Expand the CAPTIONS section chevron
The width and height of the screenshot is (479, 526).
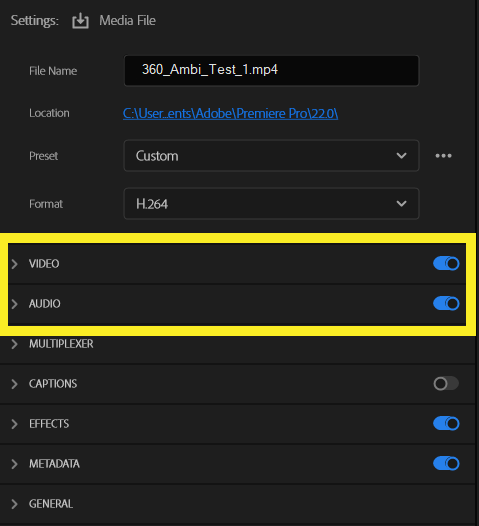[14, 384]
